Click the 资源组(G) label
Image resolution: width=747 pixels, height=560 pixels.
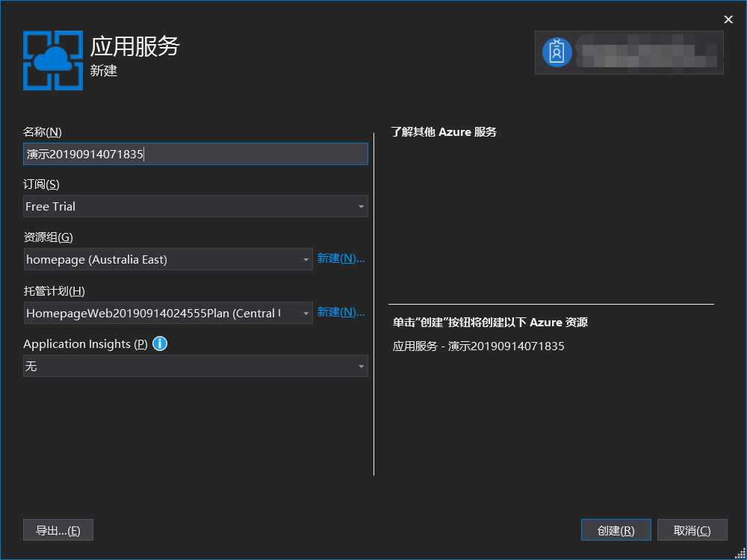pos(48,237)
